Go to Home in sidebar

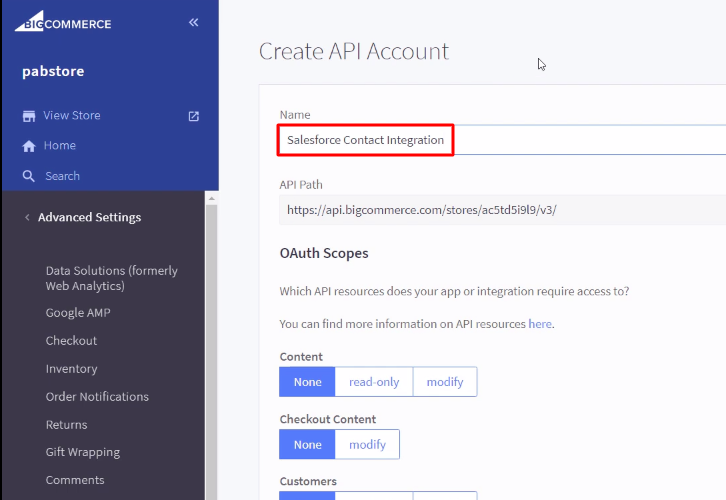click(x=60, y=145)
